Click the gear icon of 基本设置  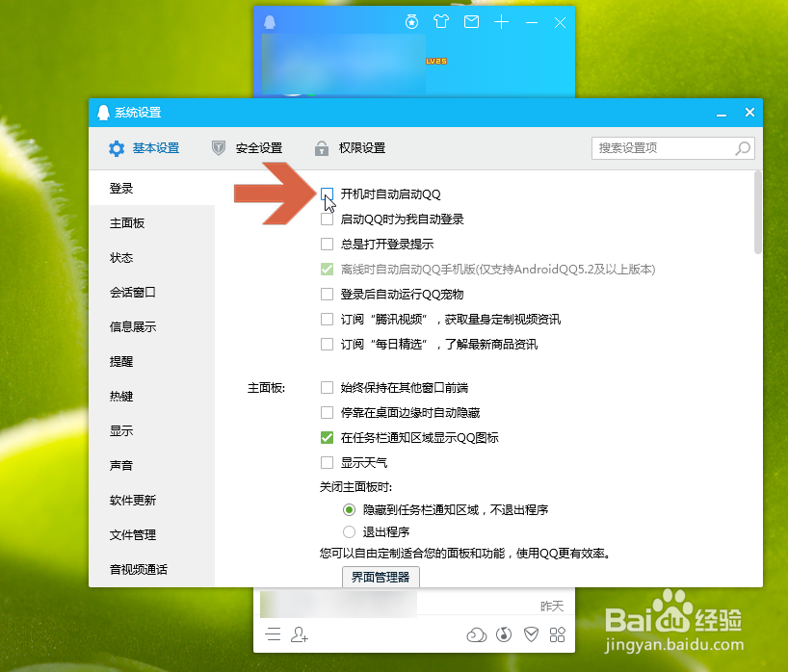tap(117, 148)
